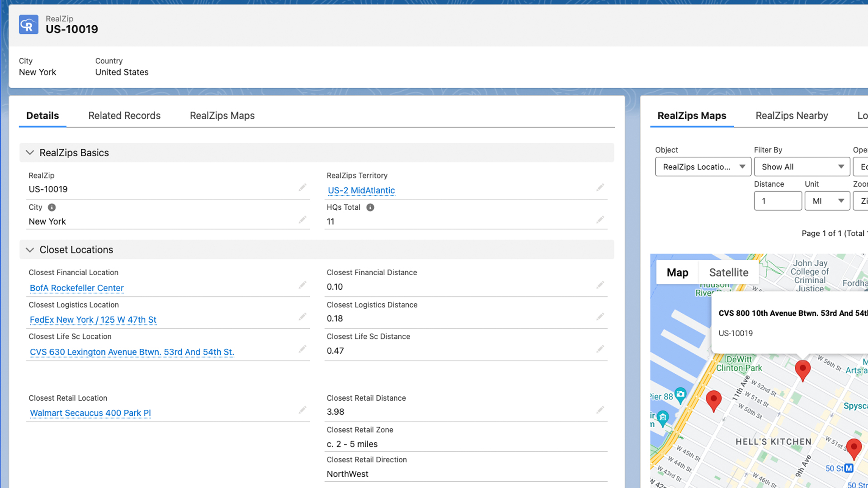Edit Closest Retail Location pencil
This screenshot has height=488, width=868.
click(x=302, y=410)
